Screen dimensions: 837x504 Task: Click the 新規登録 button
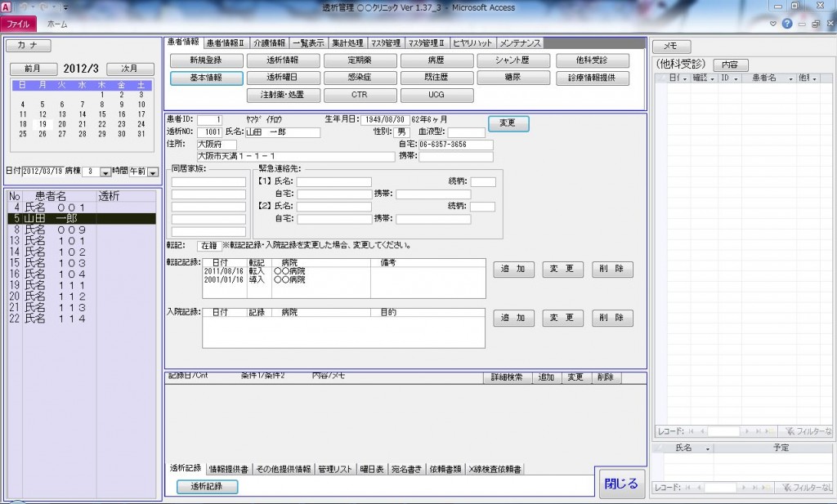[x=207, y=60]
